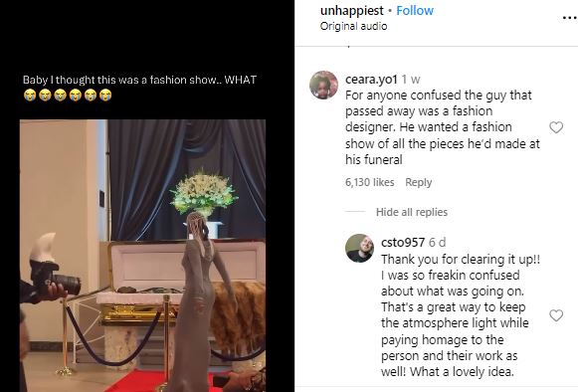This screenshot has width=578, height=392.
Task: Click the funeral fashion show video
Action: [142, 255]
